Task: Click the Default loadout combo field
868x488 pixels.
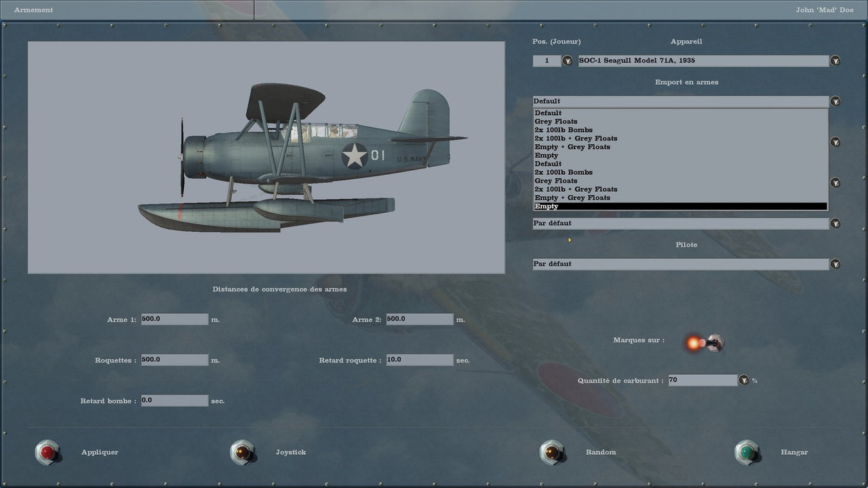Action: click(681, 102)
